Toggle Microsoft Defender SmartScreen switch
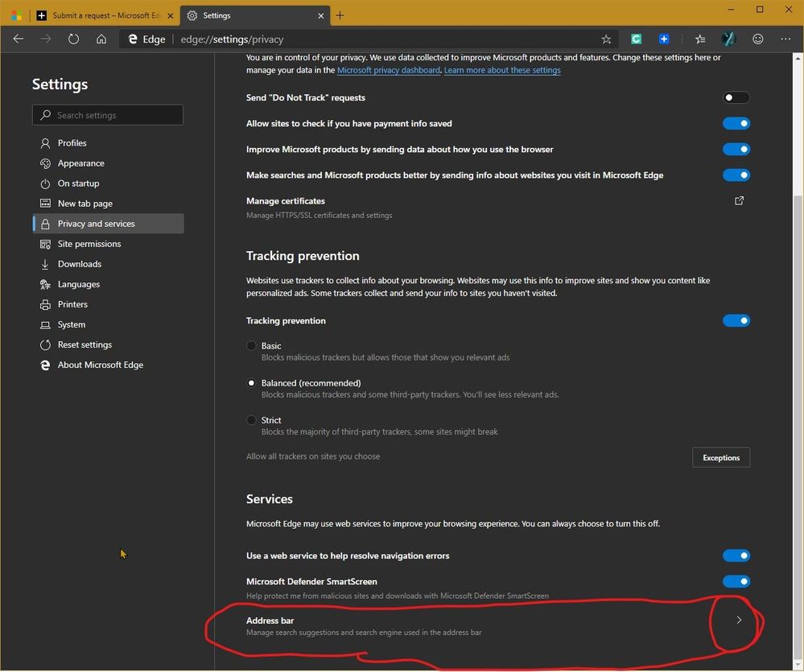804x672 pixels. pos(736,582)
